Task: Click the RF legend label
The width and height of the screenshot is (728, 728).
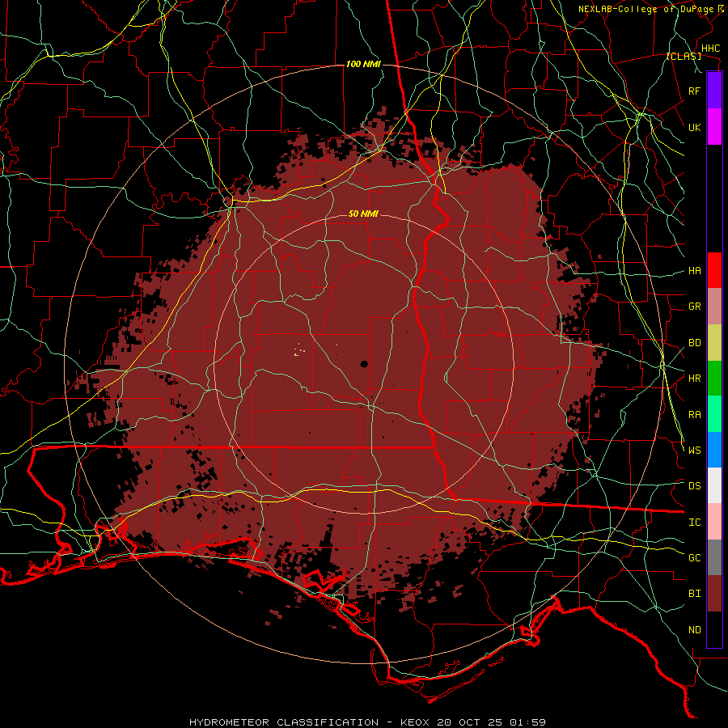Action: (695, 91)
